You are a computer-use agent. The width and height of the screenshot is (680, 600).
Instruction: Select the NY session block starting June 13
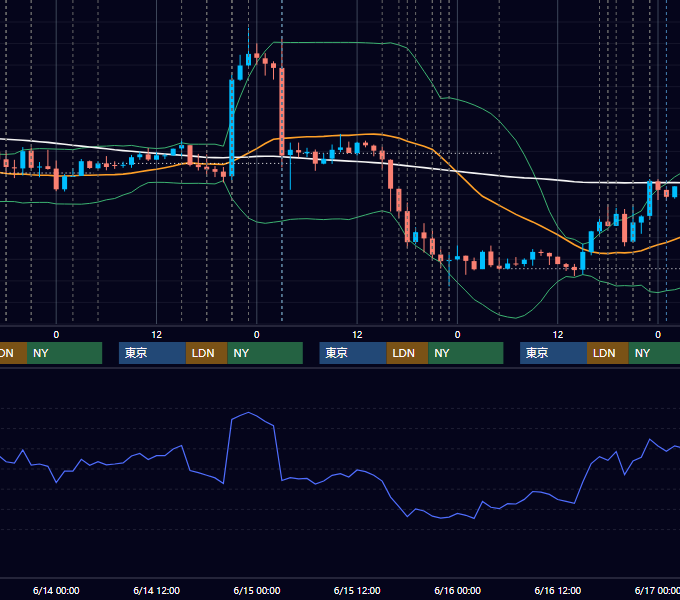64,353
